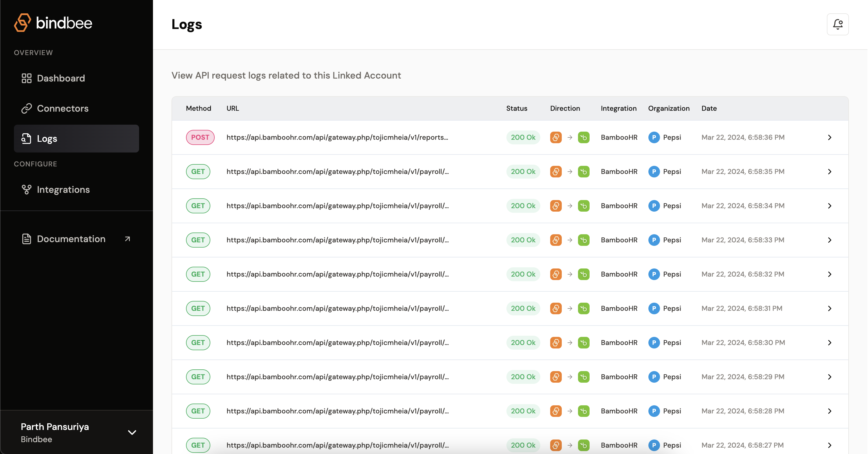Viewport: 868px width, 454px height.
Task: Click the 200 Ok status in the 6:58:36 PM row
Action: coord(523,137)
